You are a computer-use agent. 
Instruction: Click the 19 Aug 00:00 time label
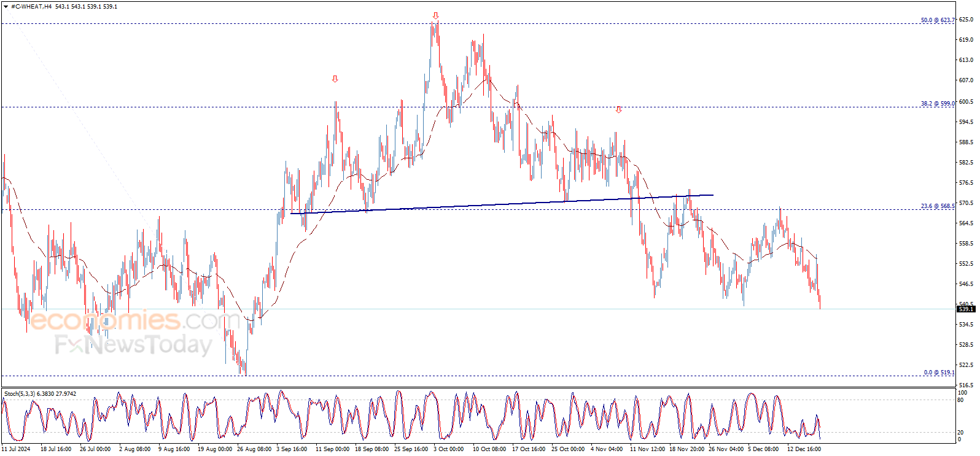click(x=215, y=449)
